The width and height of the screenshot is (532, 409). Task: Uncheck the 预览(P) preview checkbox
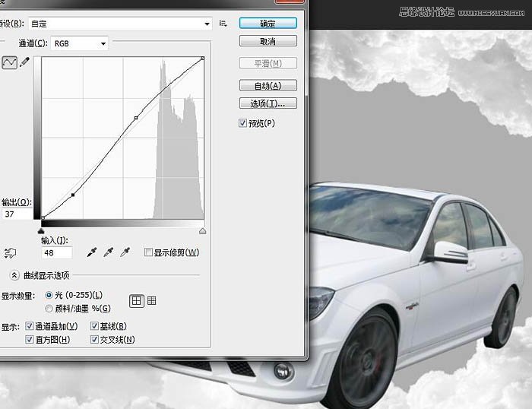tap(243, 123)
